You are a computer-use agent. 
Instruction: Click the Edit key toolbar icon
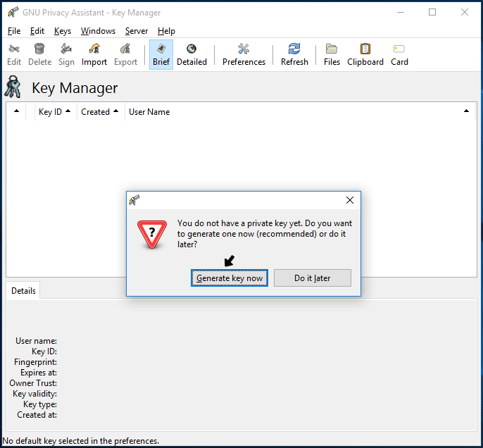(14, 54)
